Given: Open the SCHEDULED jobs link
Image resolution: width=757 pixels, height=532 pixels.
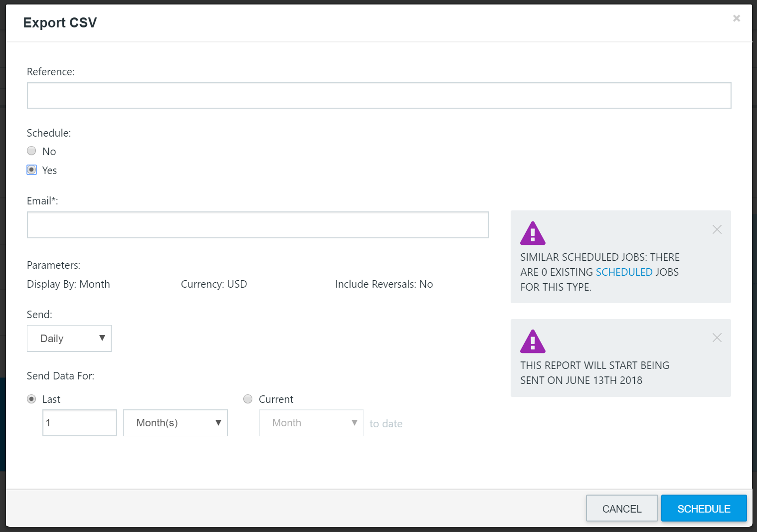Looking at the screenshot, I should (x=624, y=272).
